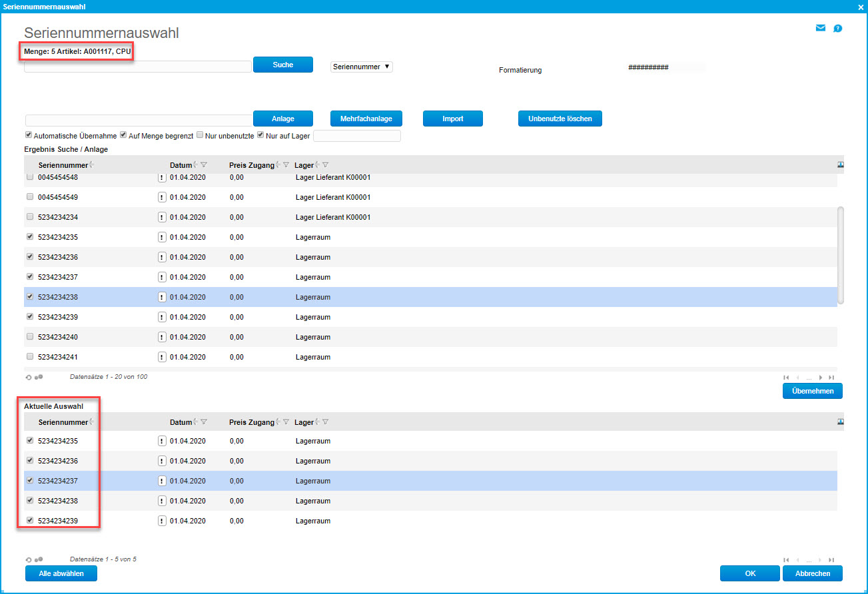
Task: Uncheck Auf Menge begrenzt
Action: [123, 135]
